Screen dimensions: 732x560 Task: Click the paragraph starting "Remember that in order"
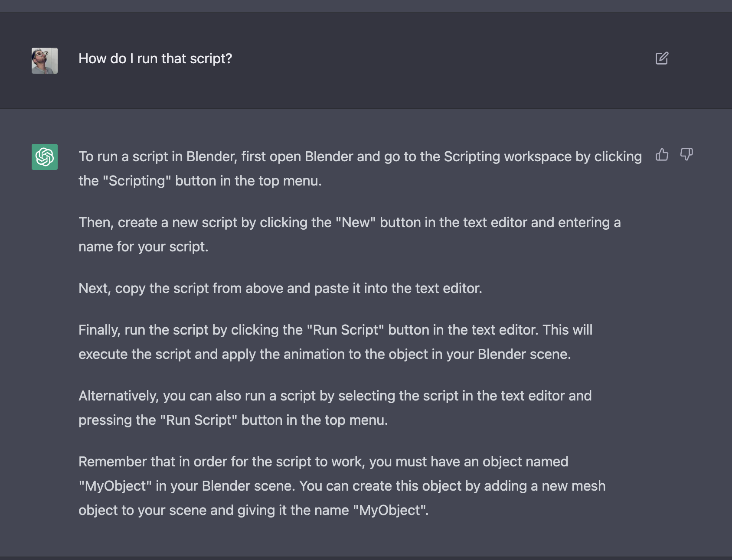point(342,486)
